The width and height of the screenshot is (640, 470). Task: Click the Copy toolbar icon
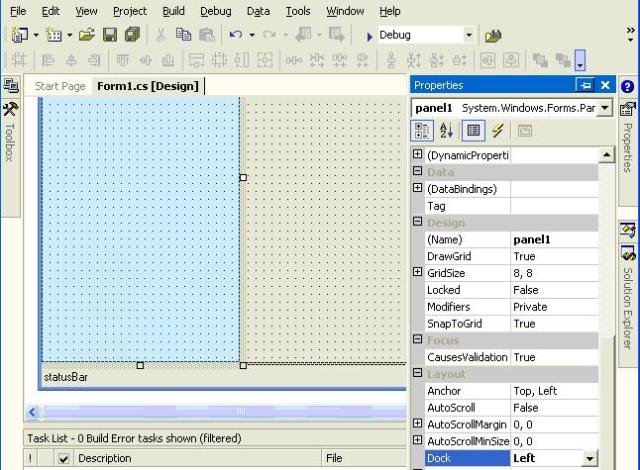tap(183, 35)
